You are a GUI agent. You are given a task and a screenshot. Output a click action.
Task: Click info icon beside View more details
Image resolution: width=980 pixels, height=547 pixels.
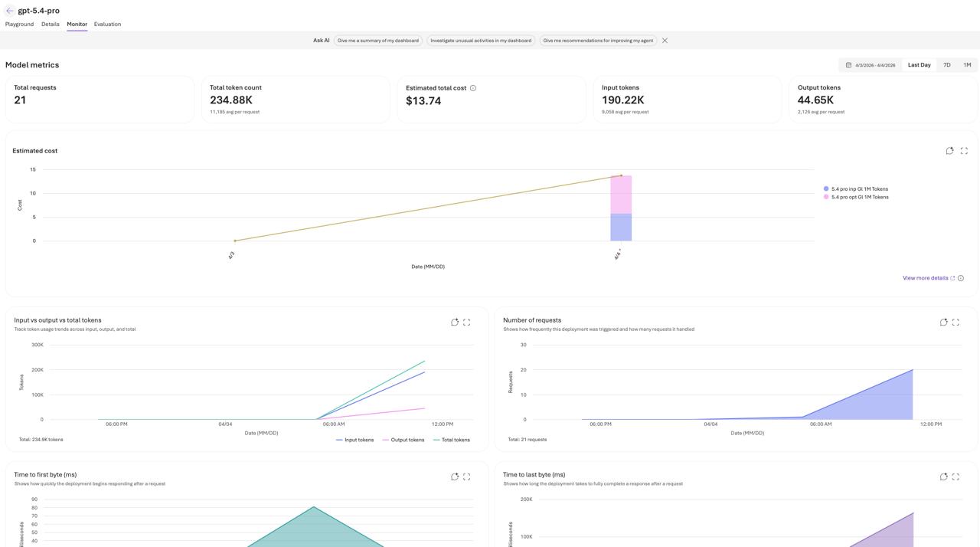pyautogui.click(x=961, y=278)
